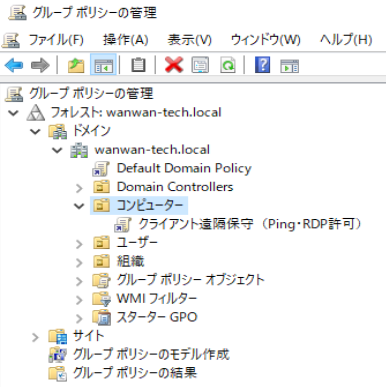Click the clipboard paste toolbar icon
This screenshot has width=386, height=387.
coord(138,65)
